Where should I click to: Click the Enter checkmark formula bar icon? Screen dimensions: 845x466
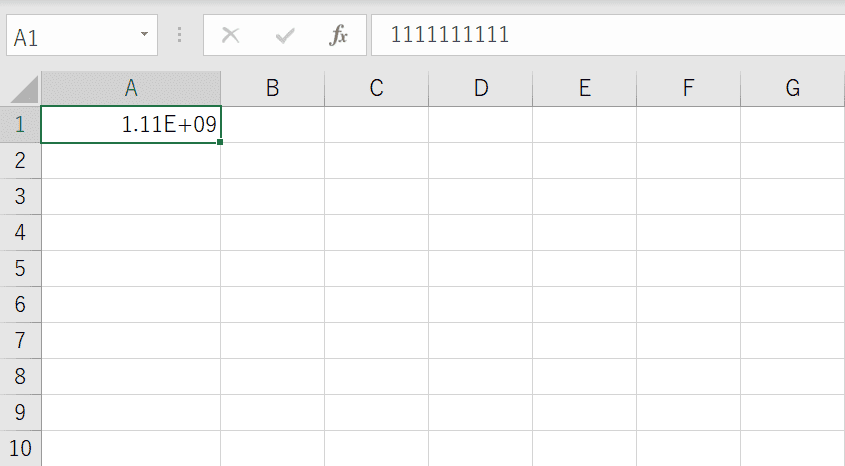pyautogui.click(x=285, y=36)
